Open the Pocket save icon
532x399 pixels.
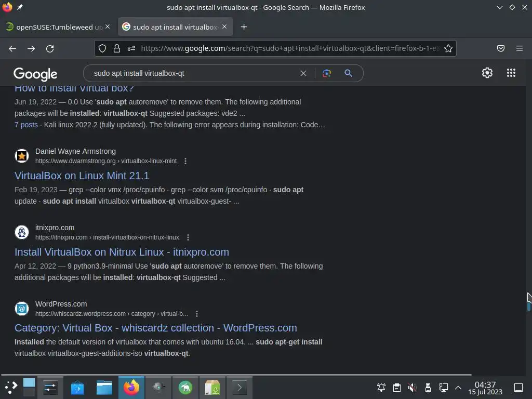500,48
